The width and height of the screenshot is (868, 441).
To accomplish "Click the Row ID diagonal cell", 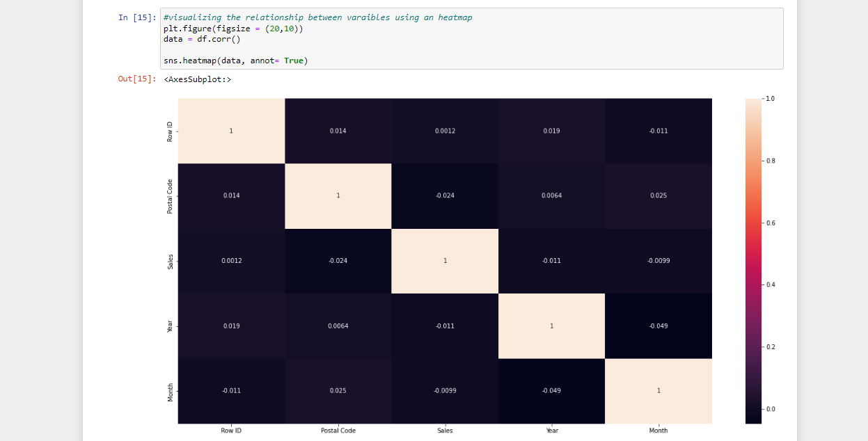I will [231, 131].
